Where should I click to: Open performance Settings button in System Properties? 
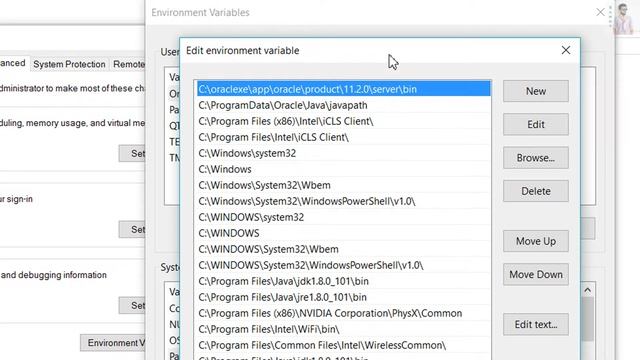point(132,153)
